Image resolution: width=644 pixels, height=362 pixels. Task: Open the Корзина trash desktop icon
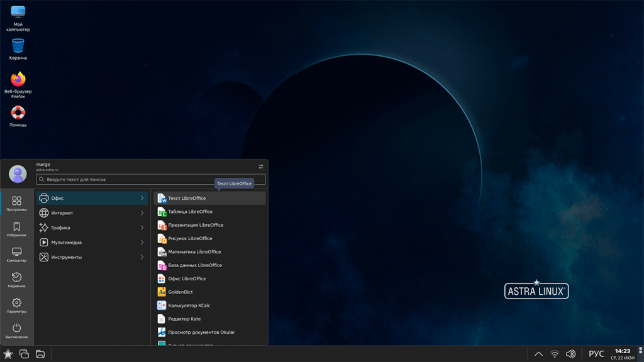coord(18,49)
